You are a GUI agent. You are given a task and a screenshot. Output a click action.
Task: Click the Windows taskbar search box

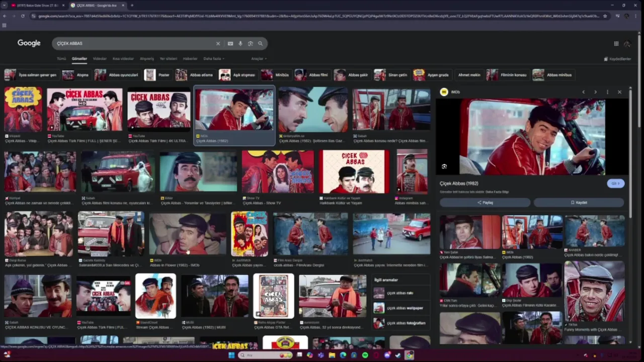(266, 355)
